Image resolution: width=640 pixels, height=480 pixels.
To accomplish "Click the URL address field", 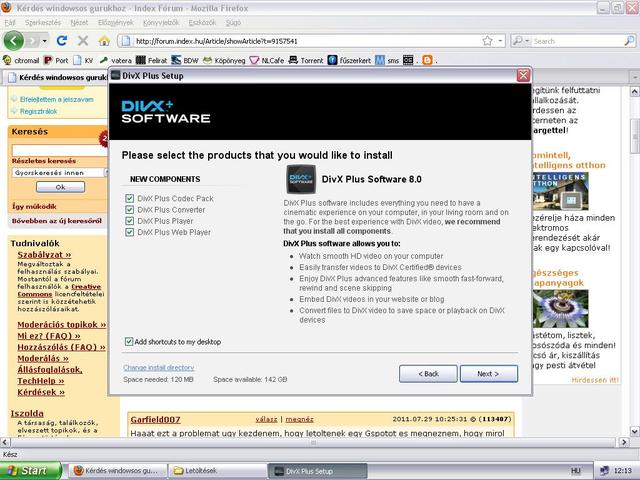I will (x=306, y=41).
